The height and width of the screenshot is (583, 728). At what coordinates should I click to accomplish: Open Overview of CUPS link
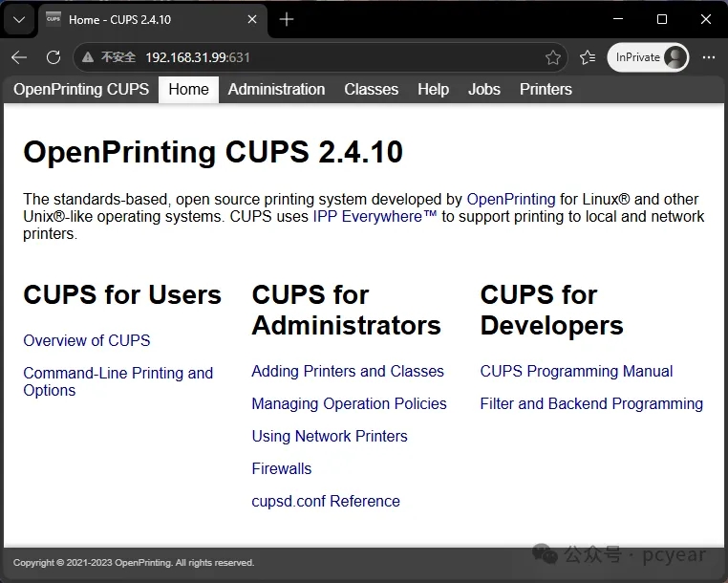pos(87,340)
